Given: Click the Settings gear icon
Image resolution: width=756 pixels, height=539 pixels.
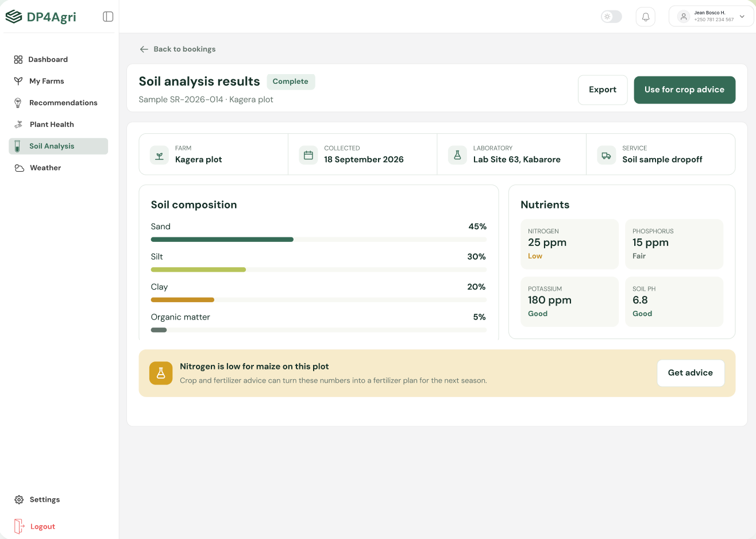Looking at the screenshot, I should [x=19, y=500].
